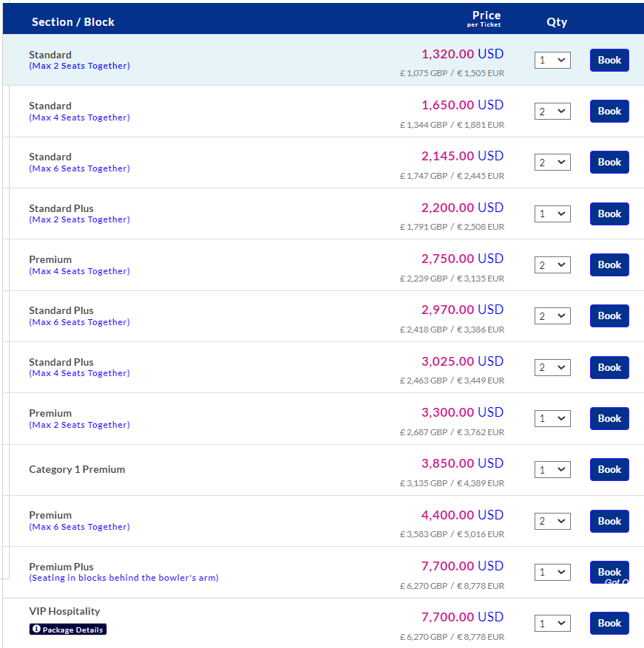The height and width of the screenshot is (648, 644).
Task: Book the 1,320.00 USD Standard ticket
Action: (609, 60)
